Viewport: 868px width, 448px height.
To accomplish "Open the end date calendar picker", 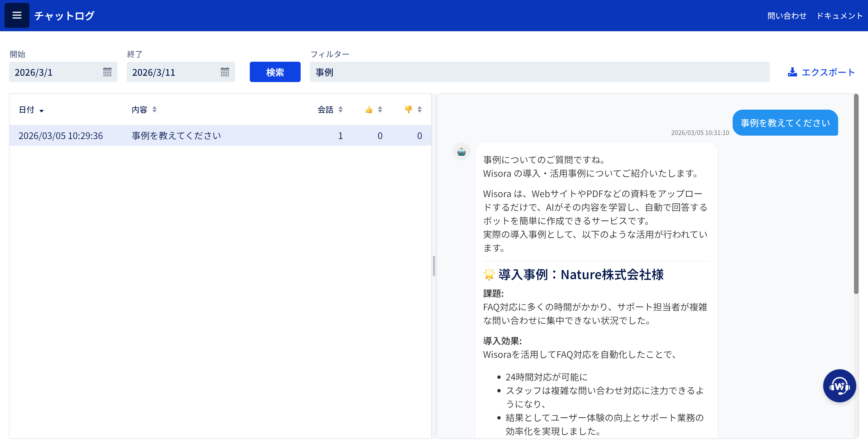I will [225, 72].
